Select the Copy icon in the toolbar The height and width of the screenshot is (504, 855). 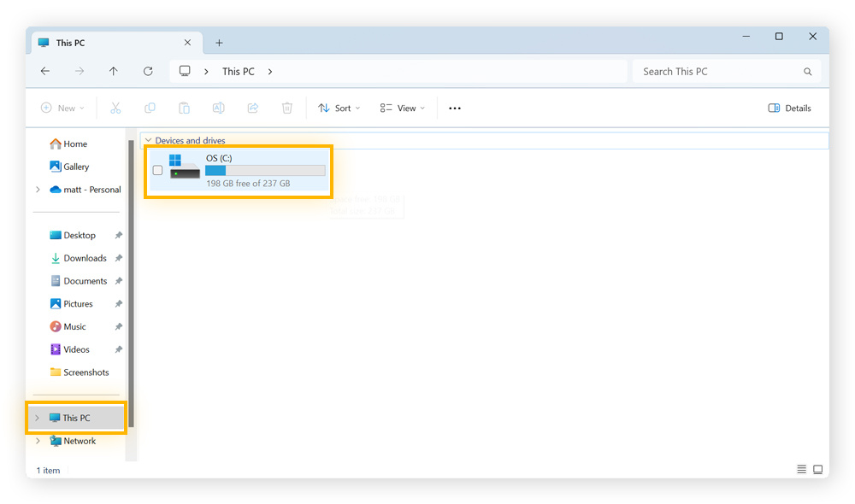pyautogui.click(x=150, y=108)
